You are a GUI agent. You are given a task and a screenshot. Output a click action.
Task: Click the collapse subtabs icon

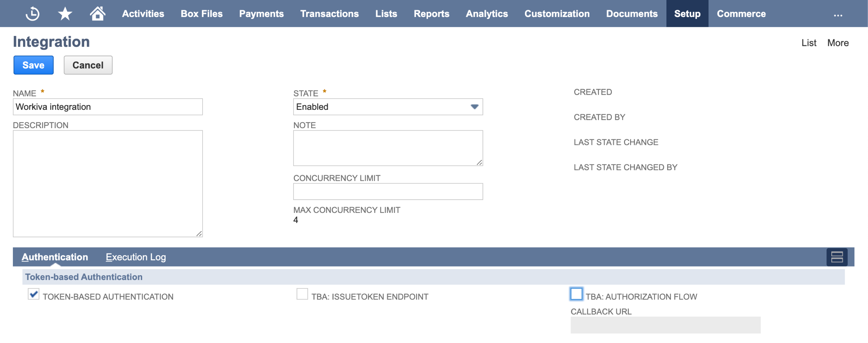837,257
